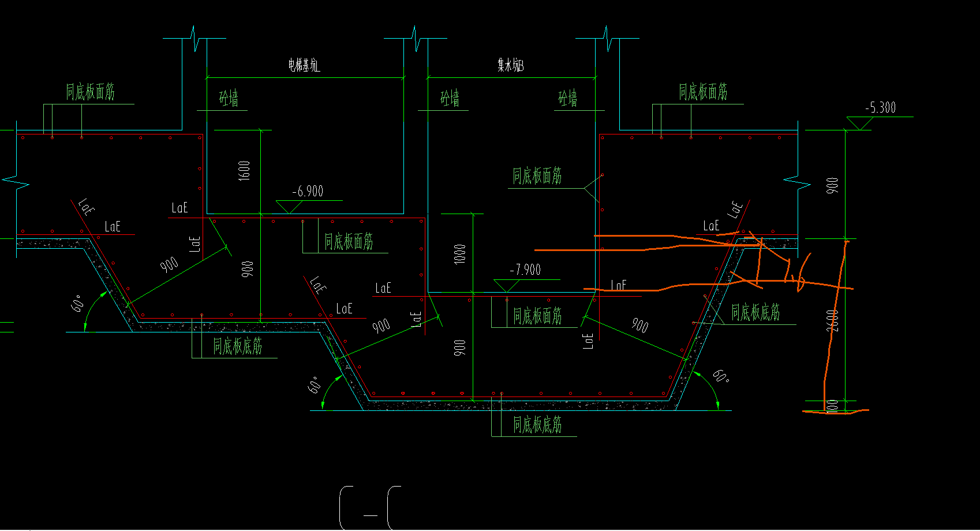The image size is (980, 531).
Task: Click the C-C section title text
Action: pos(371,508)
